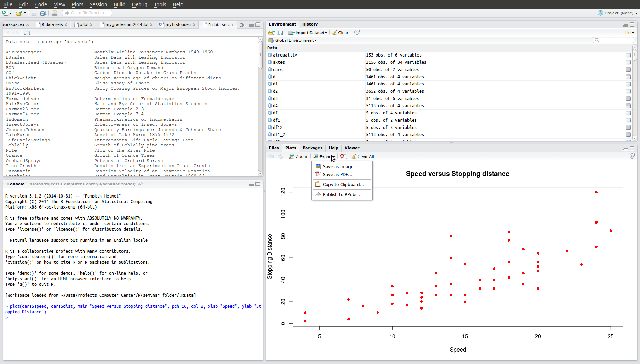Choose Save as Image from Export menu

pos(339,167)
